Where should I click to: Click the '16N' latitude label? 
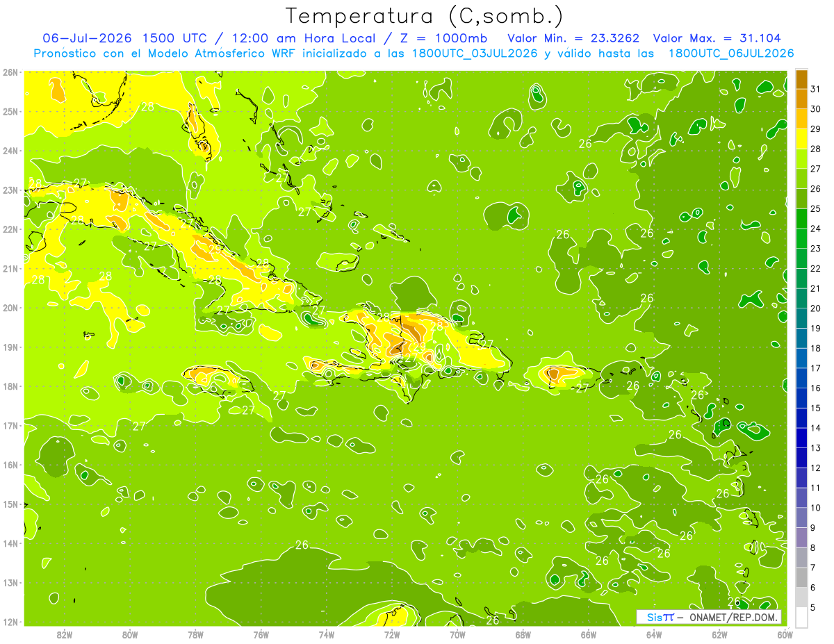point(10,465)
